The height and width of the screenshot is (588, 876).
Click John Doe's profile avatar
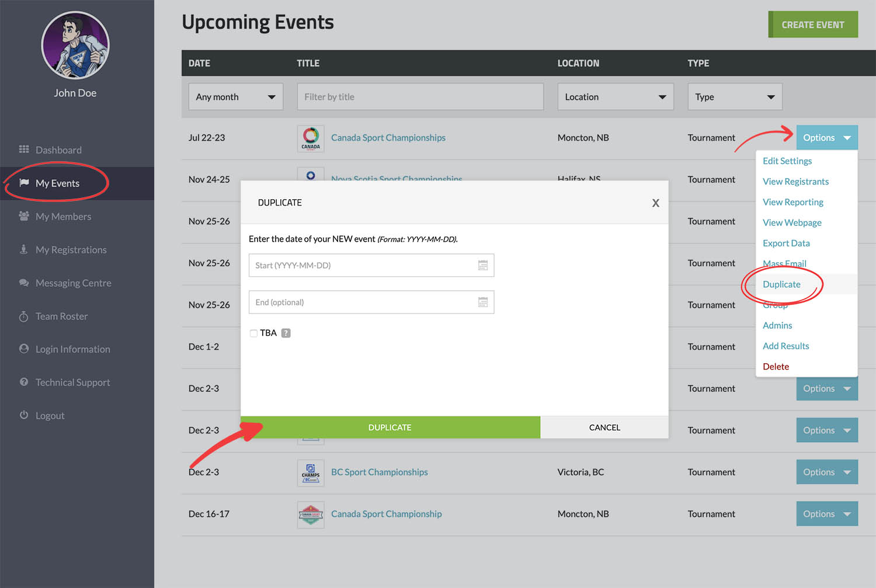tap(75, 46)
